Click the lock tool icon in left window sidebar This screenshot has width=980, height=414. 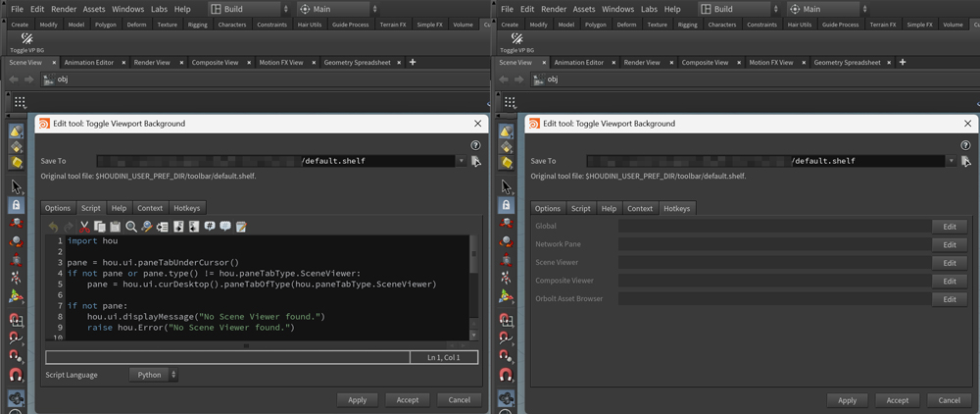pyautogui.click(x=17, y=205)
